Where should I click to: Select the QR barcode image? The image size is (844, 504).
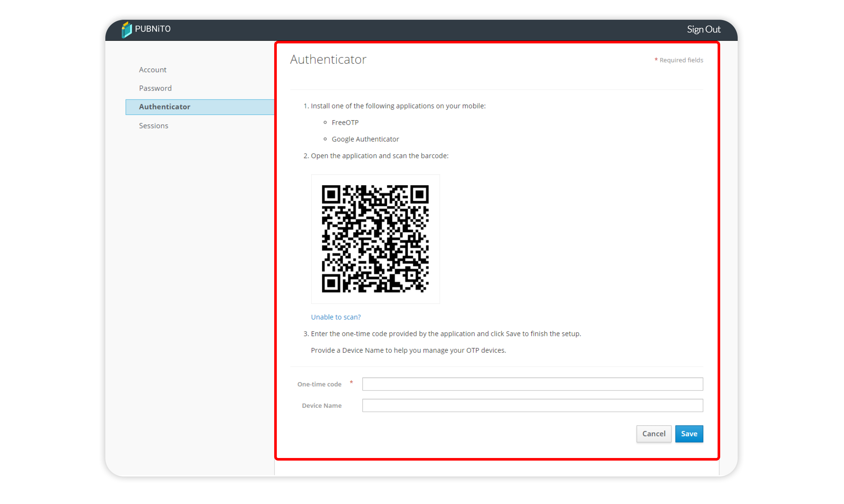pos(375,238)
